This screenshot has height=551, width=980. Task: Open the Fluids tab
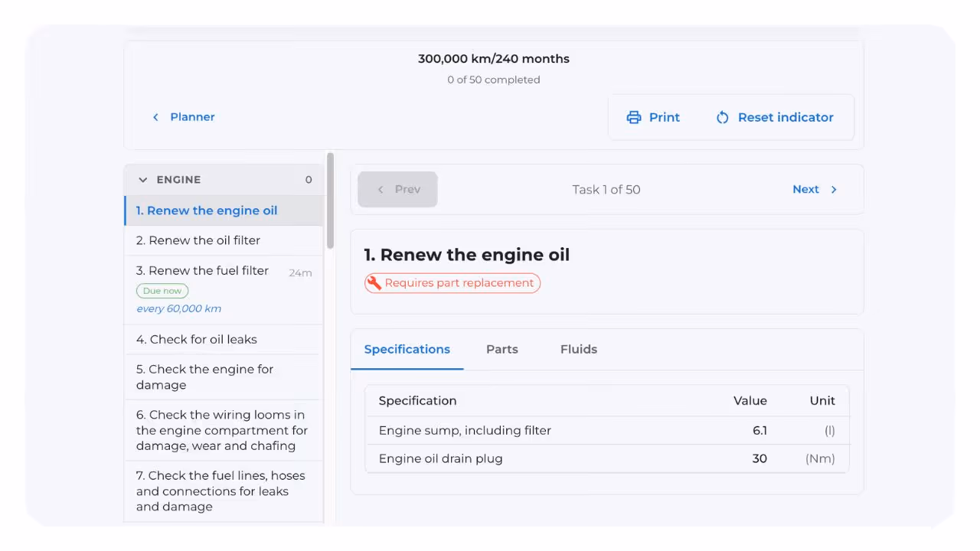pyautogui.click(x=579, y=350)
